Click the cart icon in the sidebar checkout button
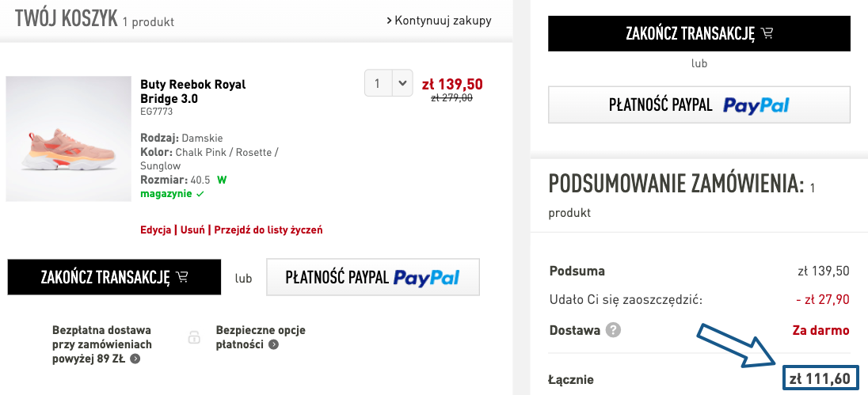The height and width of the screenshot is (395, 868). [x=766, y=33]
